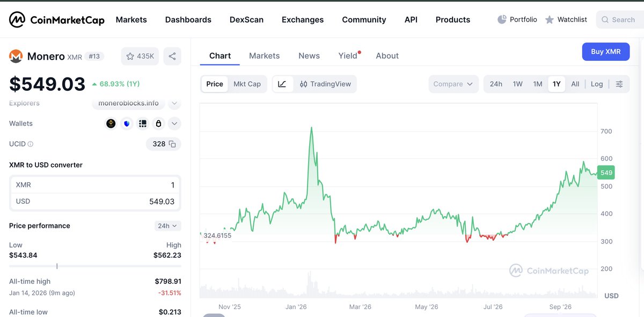Open the Markets tab under Monero
644x317 pixels.
tap(265, 56)
